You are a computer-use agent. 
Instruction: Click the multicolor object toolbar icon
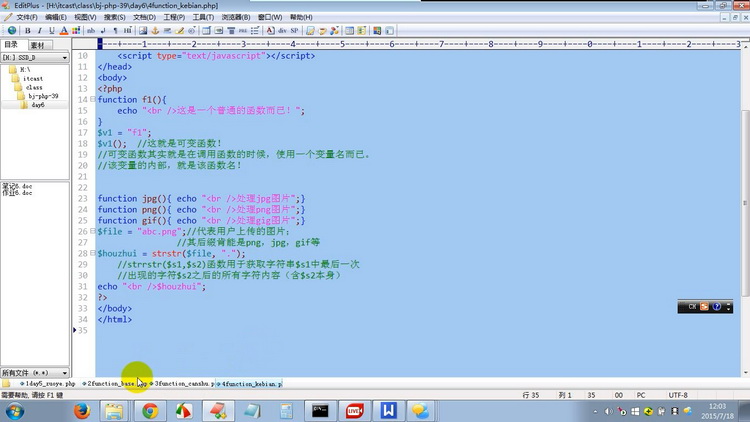pos(334,31)
